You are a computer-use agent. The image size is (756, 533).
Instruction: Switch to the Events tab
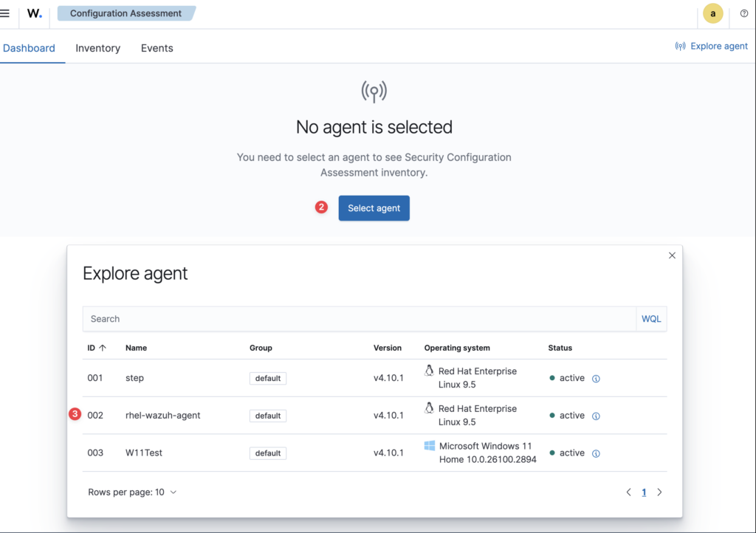pyautogui.click(x=157, y=48)
